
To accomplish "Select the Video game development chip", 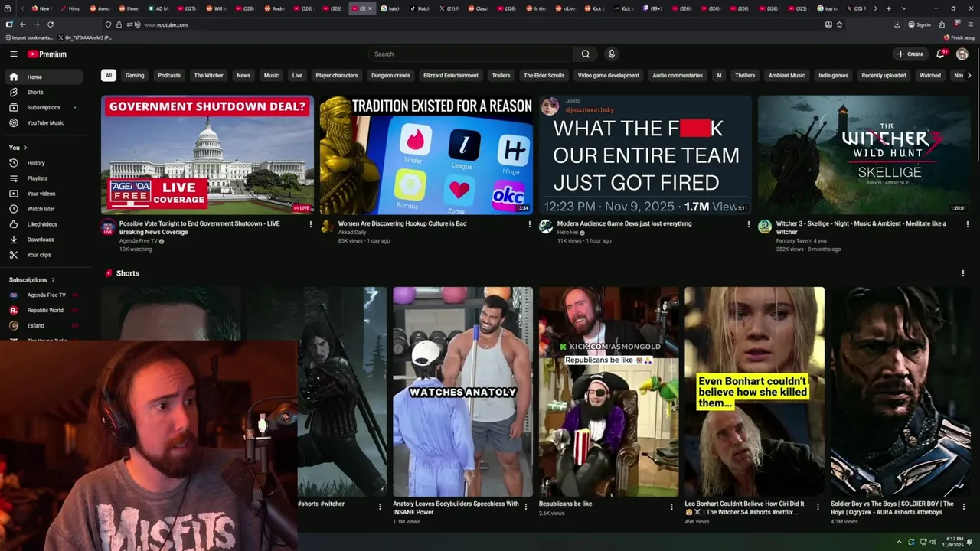I will [x=608, y=76].
